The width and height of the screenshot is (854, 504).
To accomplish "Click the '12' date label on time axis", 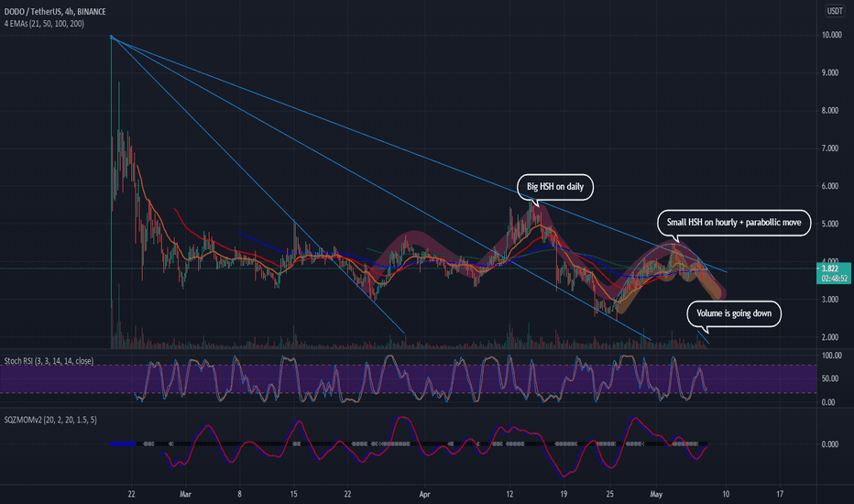I will coord(509,494).
